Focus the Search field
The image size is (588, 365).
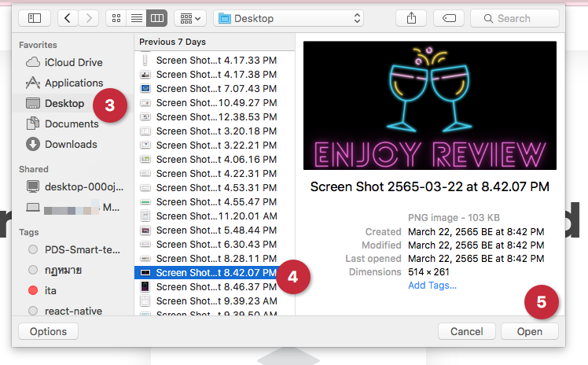click(x=515, y=17)
